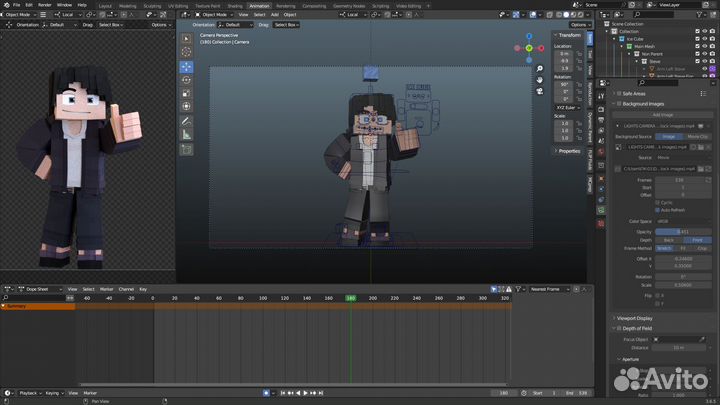Set Frame Method to Fit

(683, 248)
